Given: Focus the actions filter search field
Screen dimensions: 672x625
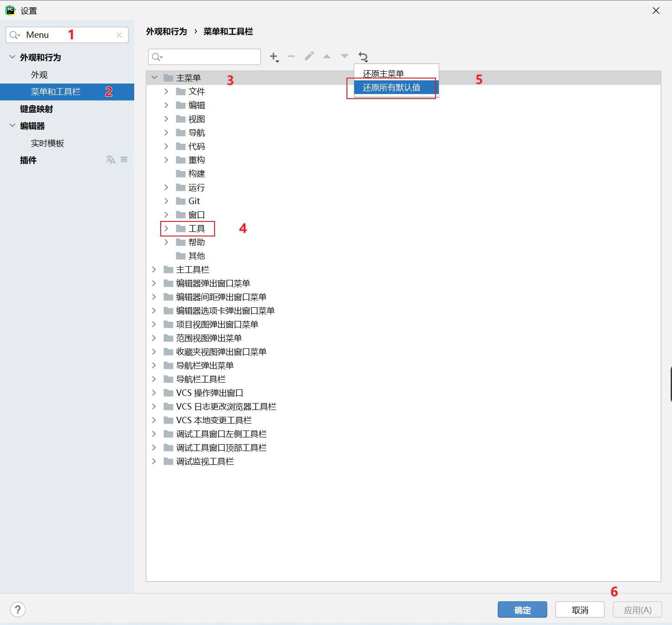Looking at the screenshot, I should pos(205,57).
